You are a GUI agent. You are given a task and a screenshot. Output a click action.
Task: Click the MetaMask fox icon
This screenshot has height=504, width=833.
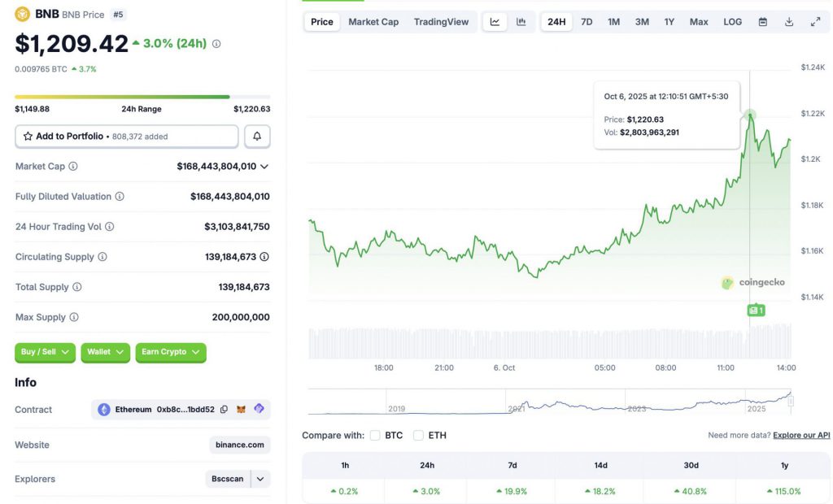pyautogui.click(x=241, y=410)
